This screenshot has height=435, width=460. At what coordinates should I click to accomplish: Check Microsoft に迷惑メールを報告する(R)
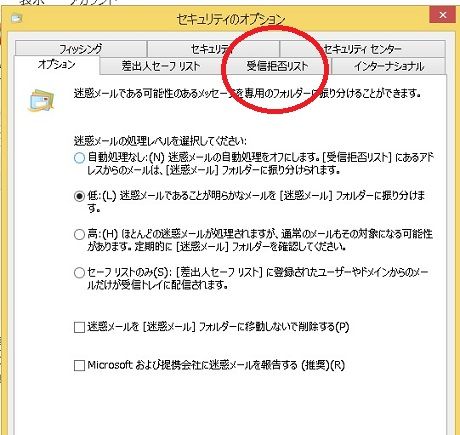(79, 365)
